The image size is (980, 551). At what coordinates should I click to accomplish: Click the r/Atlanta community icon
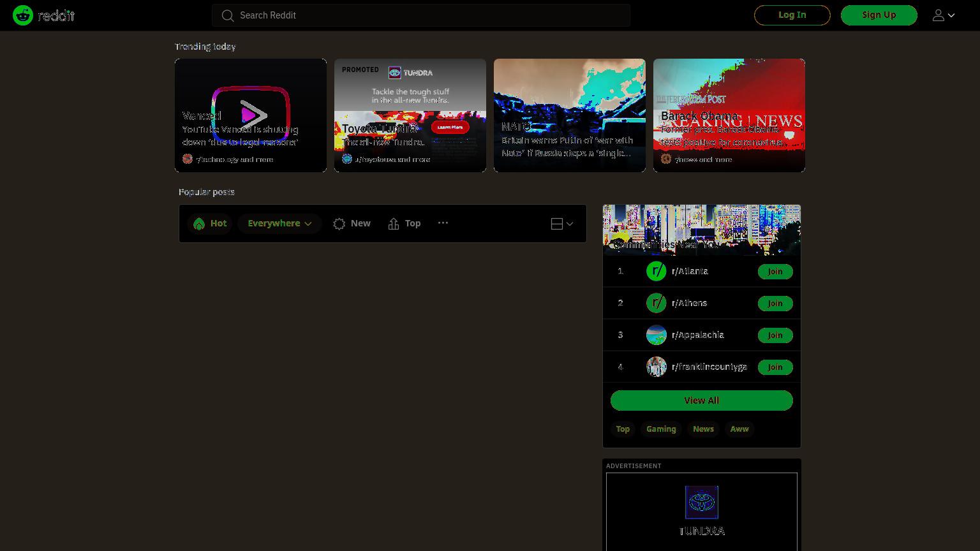pyautogui.click(x=657, y=271)
